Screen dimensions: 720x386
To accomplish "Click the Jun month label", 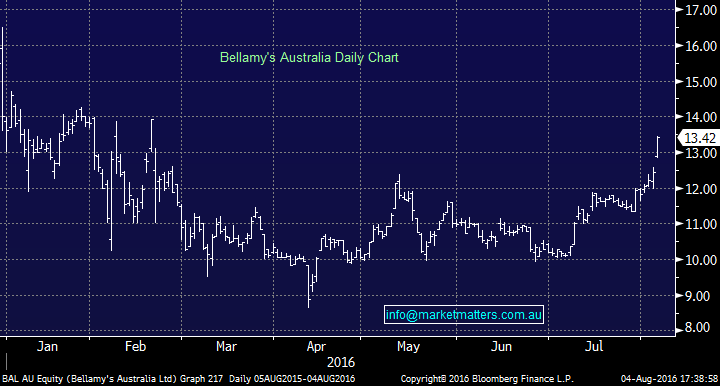I will pyautogui.click(x=501, y=346).
